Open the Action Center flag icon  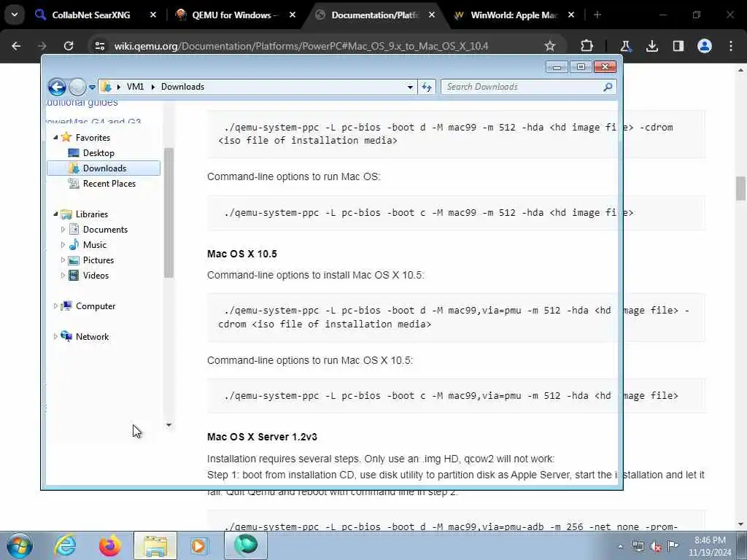pyautogui.click(x=673, y=546)
